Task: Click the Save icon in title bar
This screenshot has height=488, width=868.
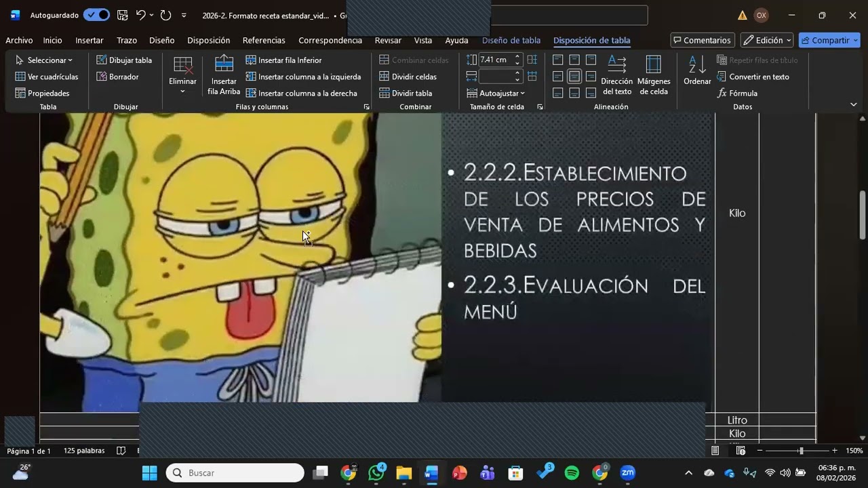Action: point(122,15)
